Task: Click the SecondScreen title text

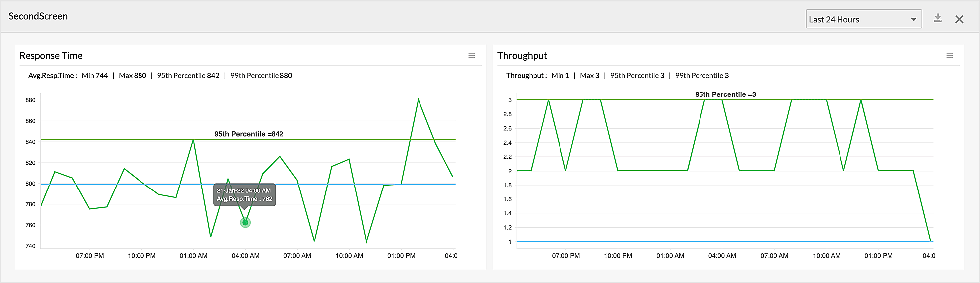Action: [38, 16]
